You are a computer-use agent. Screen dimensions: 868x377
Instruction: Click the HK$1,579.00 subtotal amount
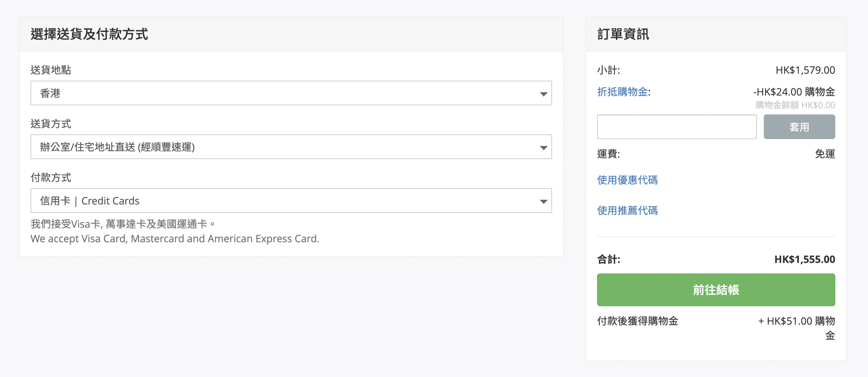click(805, 70)
